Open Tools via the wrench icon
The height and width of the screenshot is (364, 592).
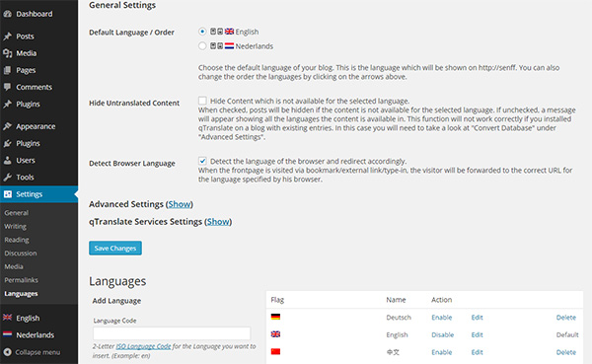(x=8, y=178)
